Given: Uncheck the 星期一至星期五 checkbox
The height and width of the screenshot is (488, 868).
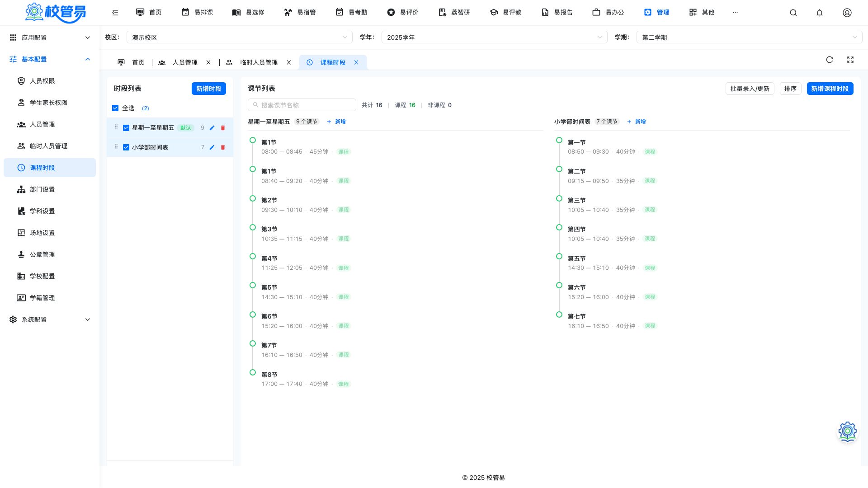Looking at the screenshot, I should pos(126,128).
